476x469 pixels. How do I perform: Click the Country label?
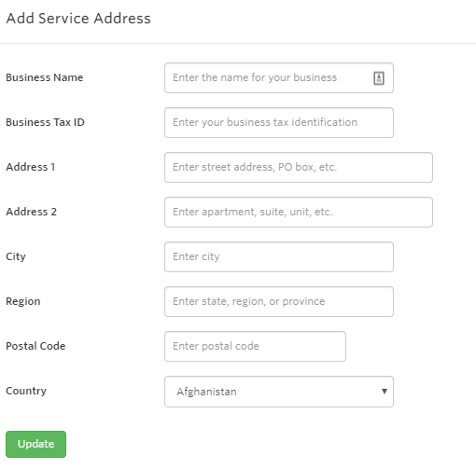[x=26, y=391]
